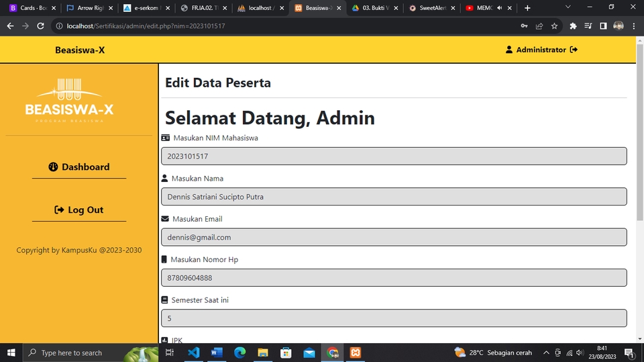Open the media control playlist icon
The image size is (644, 362).
pos(588,26)
